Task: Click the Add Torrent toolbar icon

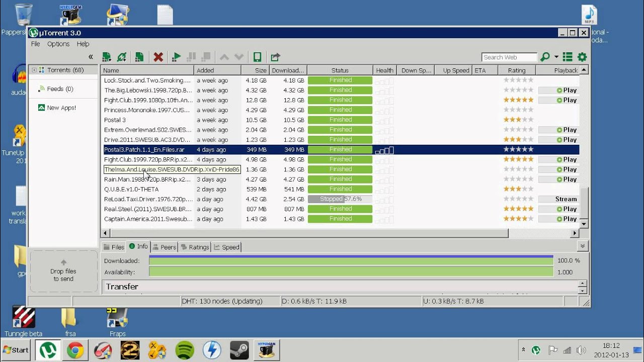Action: [x=107, y=57]
